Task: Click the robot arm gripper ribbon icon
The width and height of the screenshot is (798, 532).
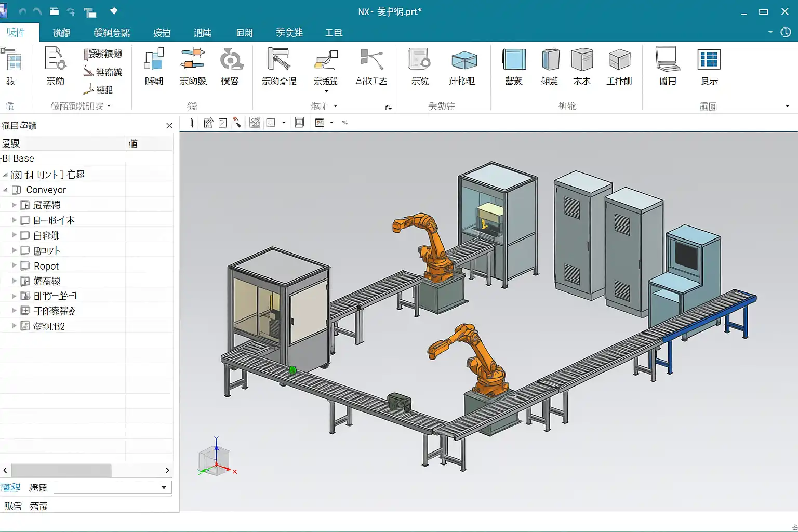Action: (278, 59)
